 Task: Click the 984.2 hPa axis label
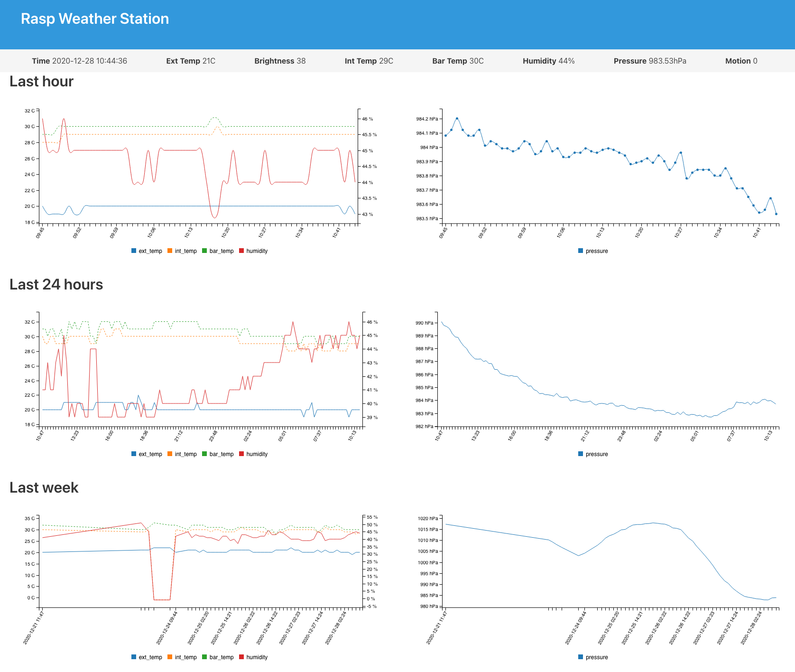pos(427,119)
